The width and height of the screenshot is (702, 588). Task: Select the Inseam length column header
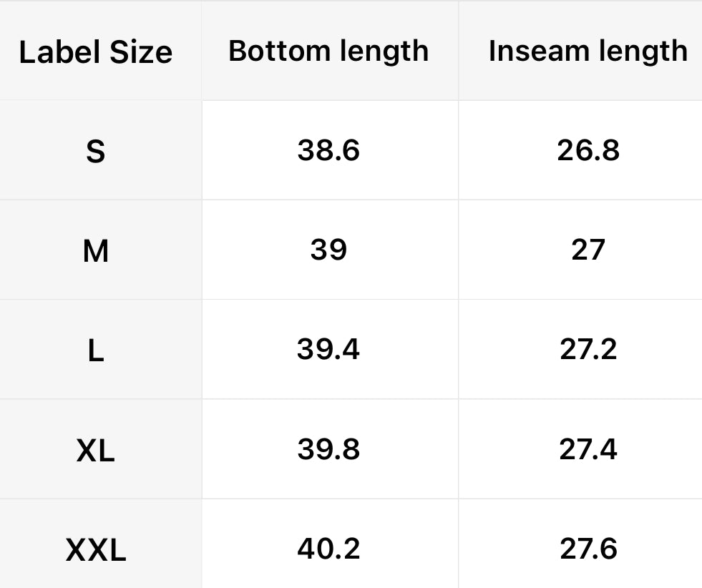point(588,51)
